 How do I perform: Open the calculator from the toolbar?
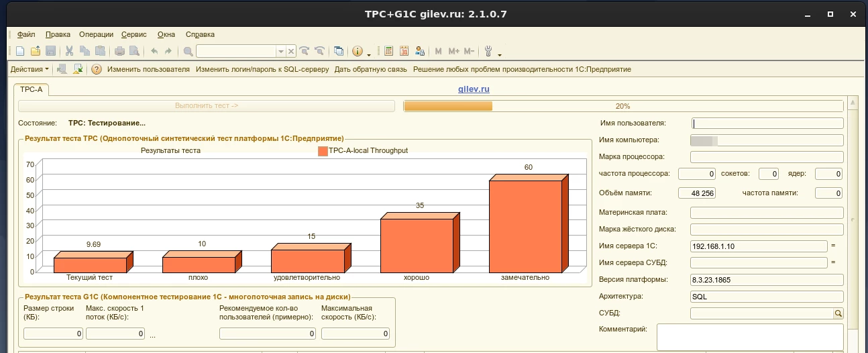pyautogui.click(x=388, y=51)
